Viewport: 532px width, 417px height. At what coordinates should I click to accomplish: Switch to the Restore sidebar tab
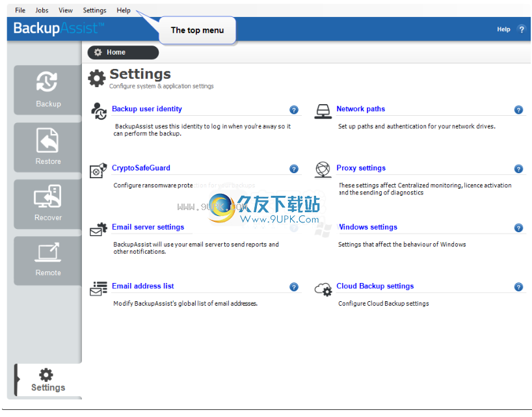48,147
